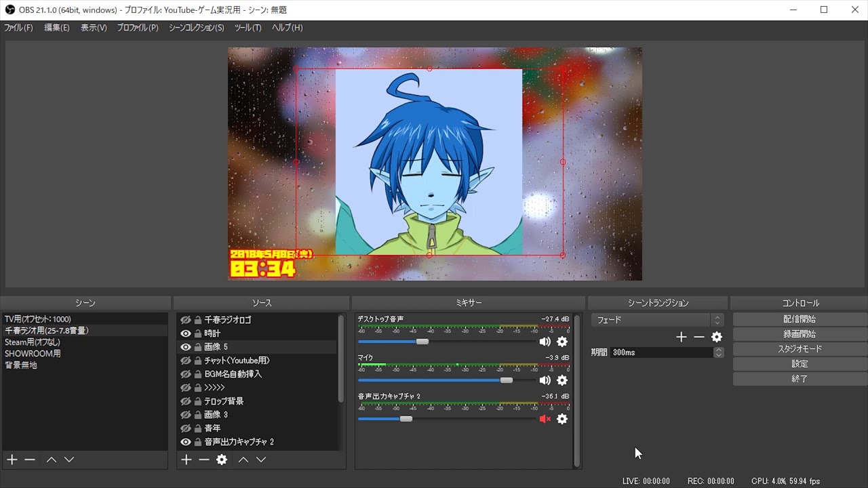Image resolution: width=868 pixels, height=488 pixels.
Task: Show the >>>>> source
Action: 185,388
